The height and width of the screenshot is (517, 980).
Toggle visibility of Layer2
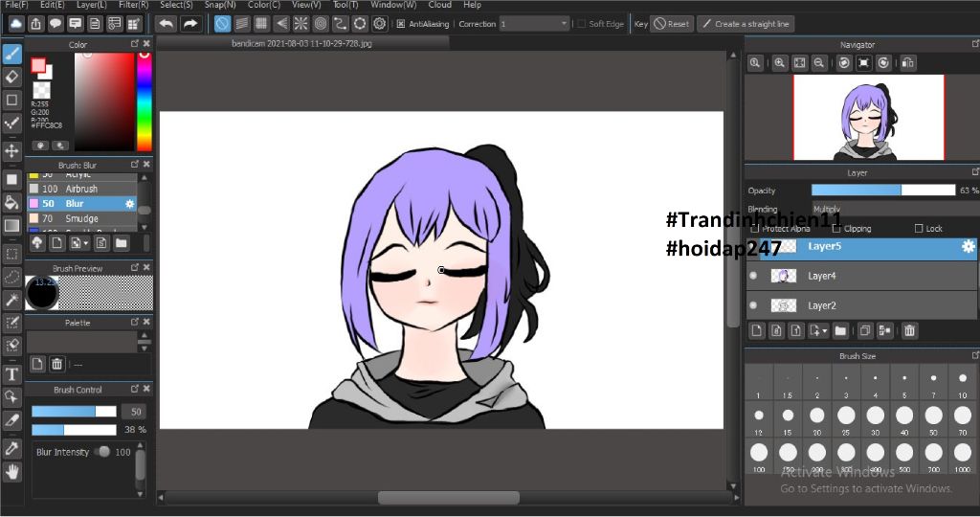pyautogui.click(x=753, y=305)
